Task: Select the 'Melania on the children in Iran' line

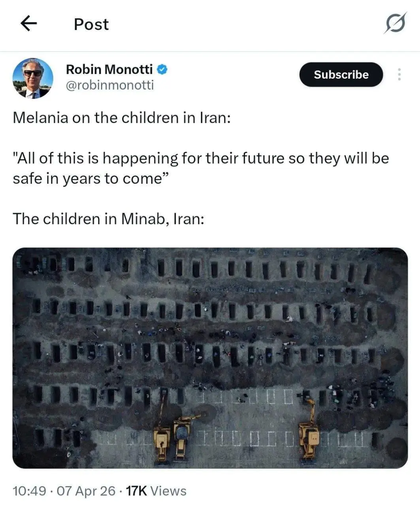Action: [x=121, y=118]
